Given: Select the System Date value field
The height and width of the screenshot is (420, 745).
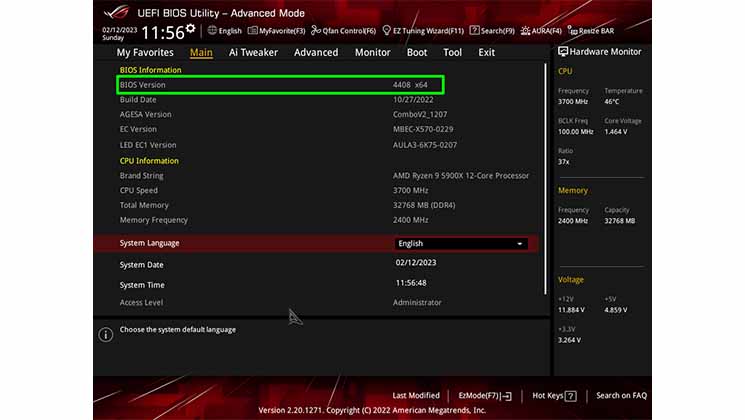Looking at the screenshot, I should point(416,263).
